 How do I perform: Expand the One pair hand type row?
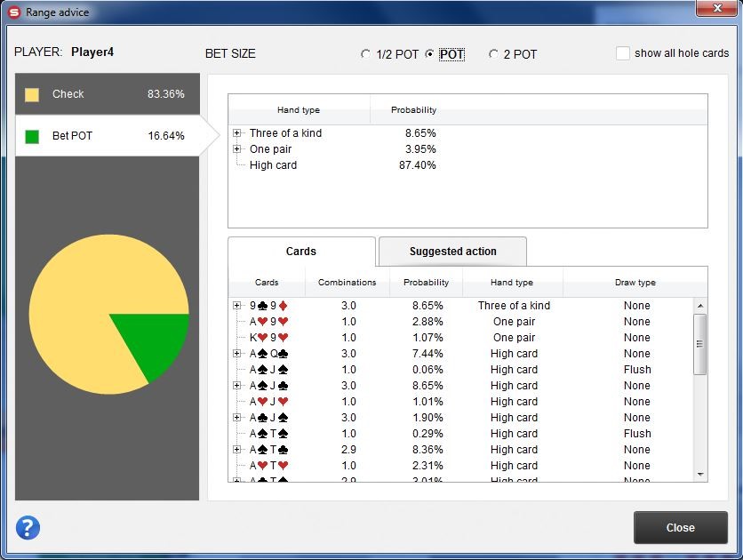point(237,149)
